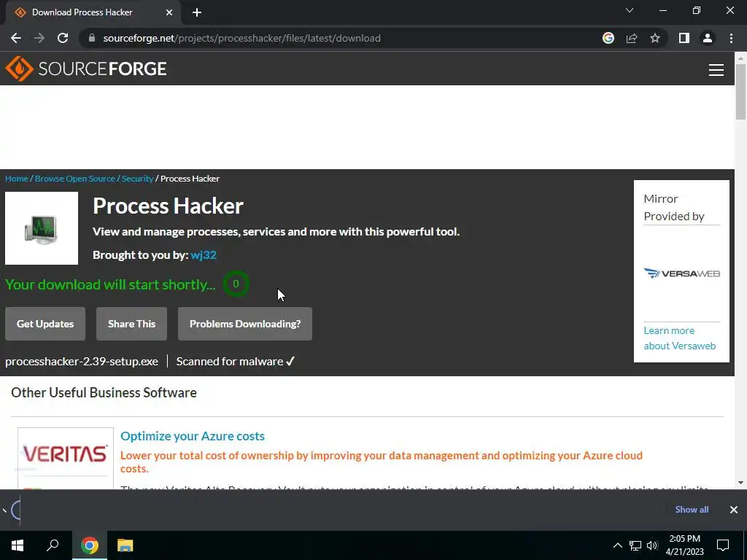
Task: Open Windows Start menu
Action: [x=18, y=545]
